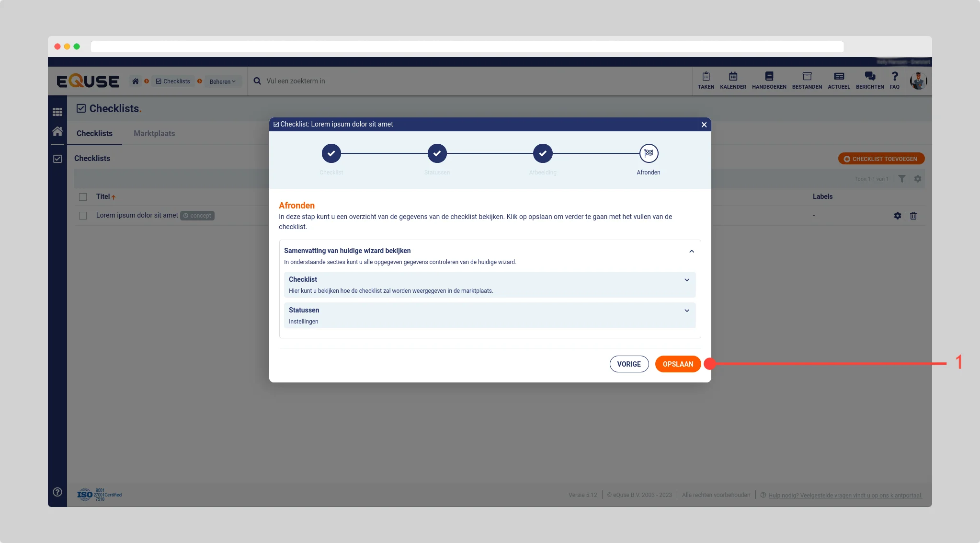The width and height of the screenshot is (980, 543).
Task: Open the Beheren breadcrumb dropdown
Action: pos(222,81)
